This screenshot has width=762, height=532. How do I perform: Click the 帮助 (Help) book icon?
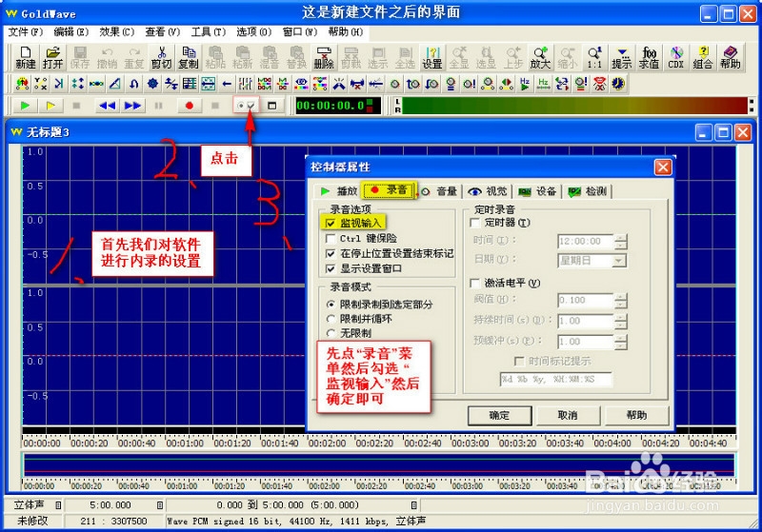coord(730,57)
